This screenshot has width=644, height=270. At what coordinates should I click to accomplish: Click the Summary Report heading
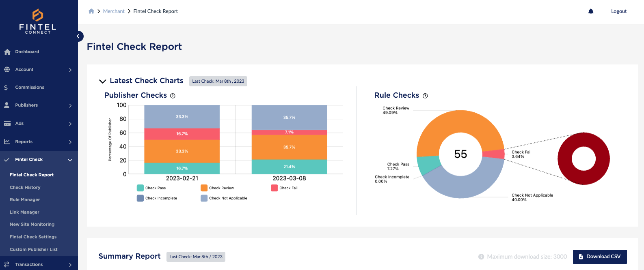(x=130, y=256)
